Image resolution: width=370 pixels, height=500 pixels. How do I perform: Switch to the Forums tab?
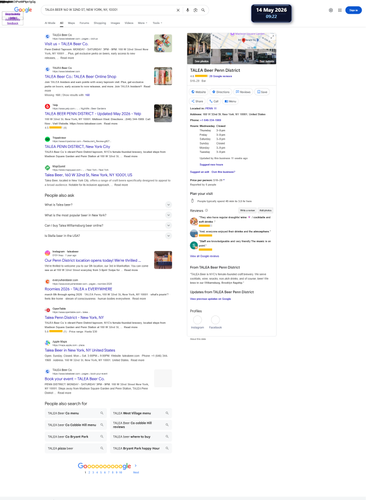(84, 23)
